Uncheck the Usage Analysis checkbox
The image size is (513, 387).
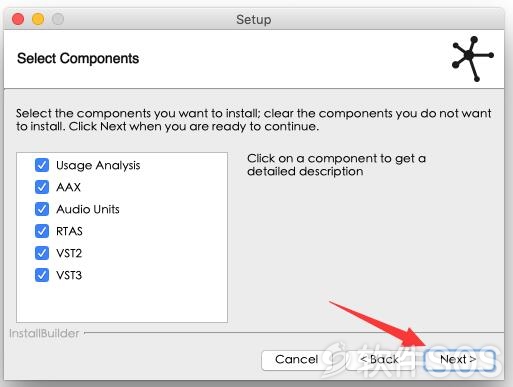coord(42,165)
